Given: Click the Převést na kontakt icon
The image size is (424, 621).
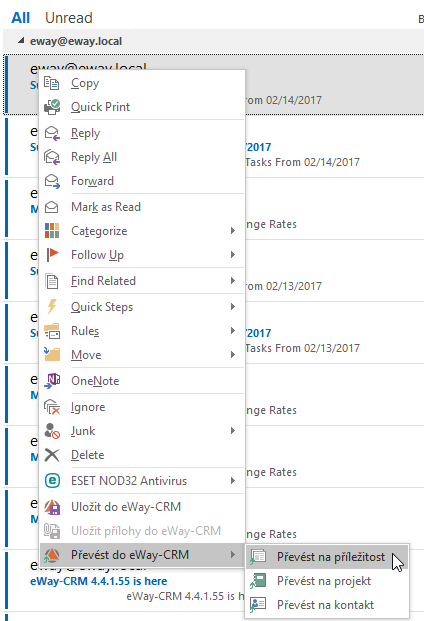Looking at the screenshot, I should pos(258,605).
